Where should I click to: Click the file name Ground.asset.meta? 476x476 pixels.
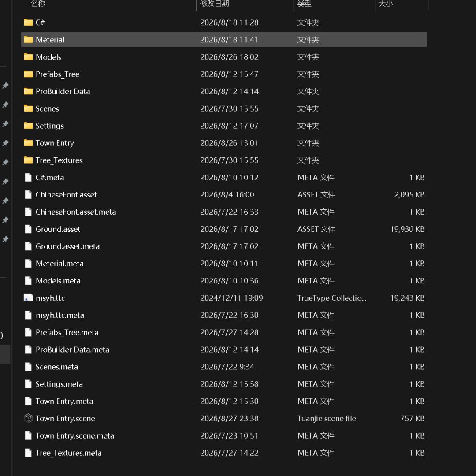pos(68,246)
